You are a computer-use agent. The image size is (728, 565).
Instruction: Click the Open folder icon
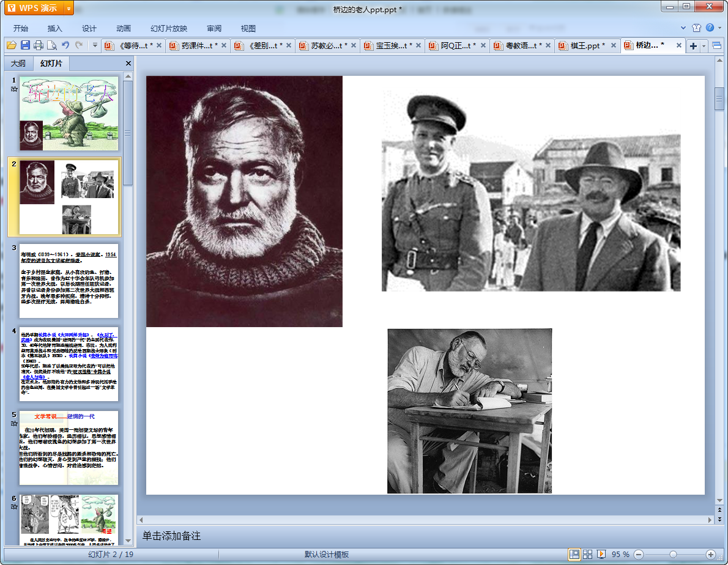pyautogui.click(x=11, y=45)
